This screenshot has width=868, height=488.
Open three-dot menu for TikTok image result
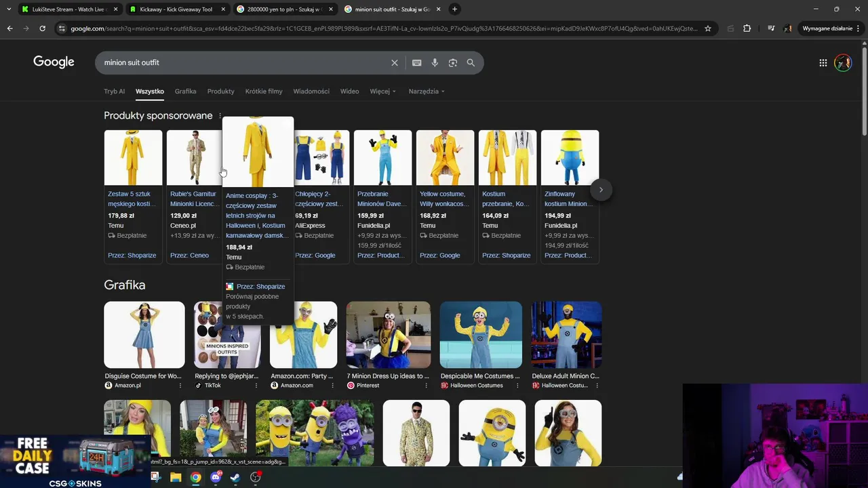pos(256,385)
